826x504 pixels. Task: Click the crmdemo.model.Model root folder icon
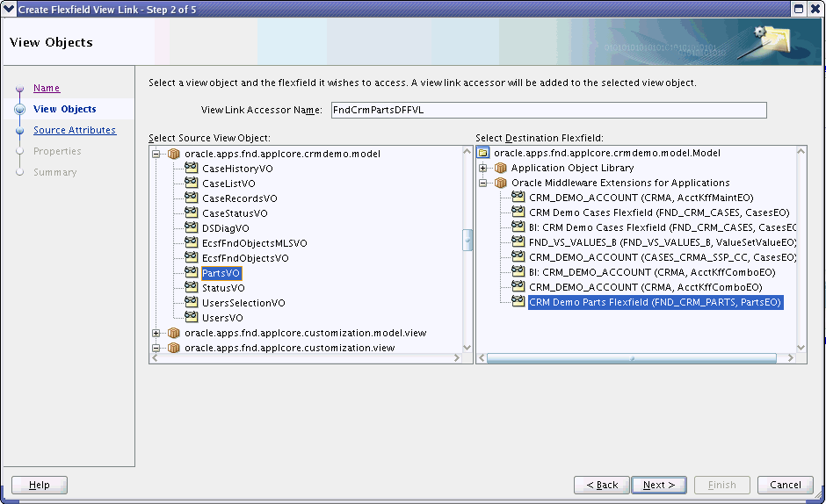(483, 153)
